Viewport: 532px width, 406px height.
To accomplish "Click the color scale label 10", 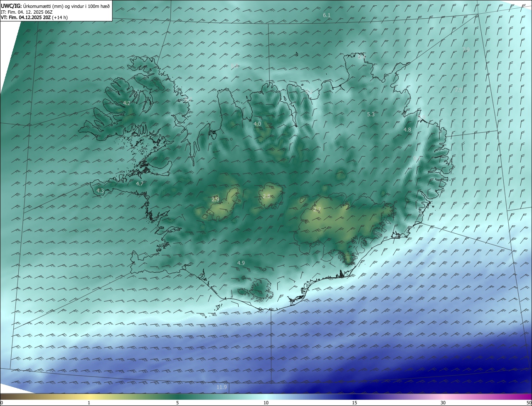I will pos(266,403).
